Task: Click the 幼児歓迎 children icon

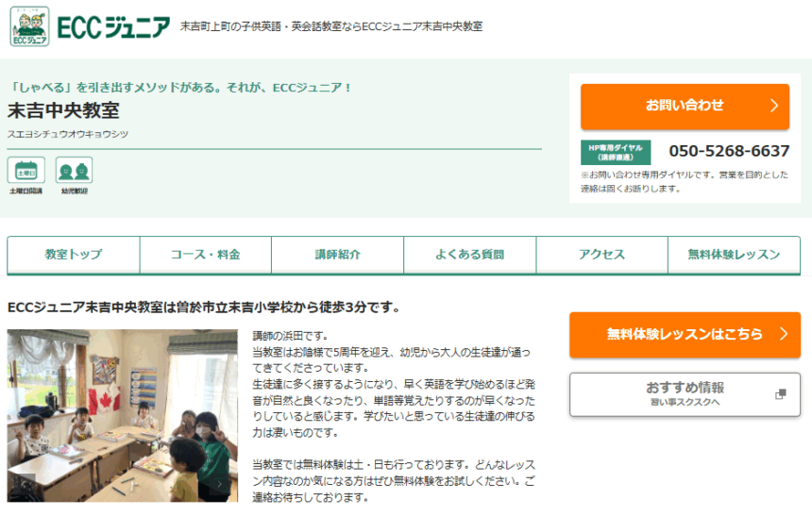Action: pos(74,171)
